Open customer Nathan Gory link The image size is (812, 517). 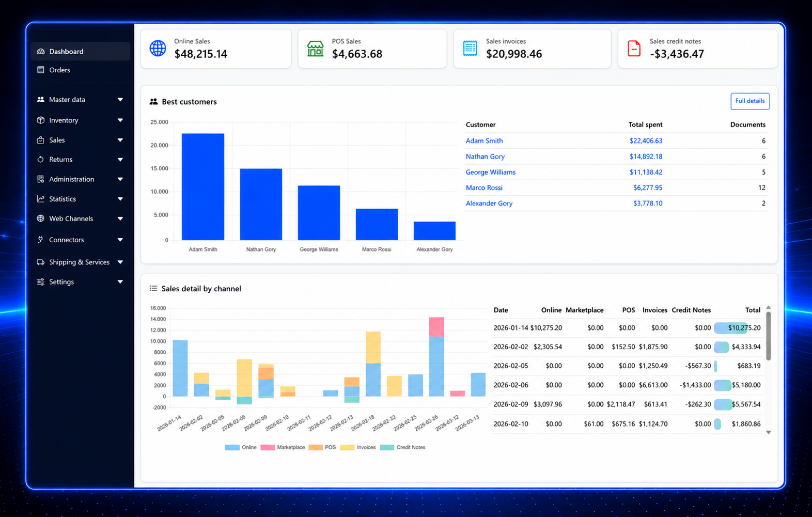point(485,156)
